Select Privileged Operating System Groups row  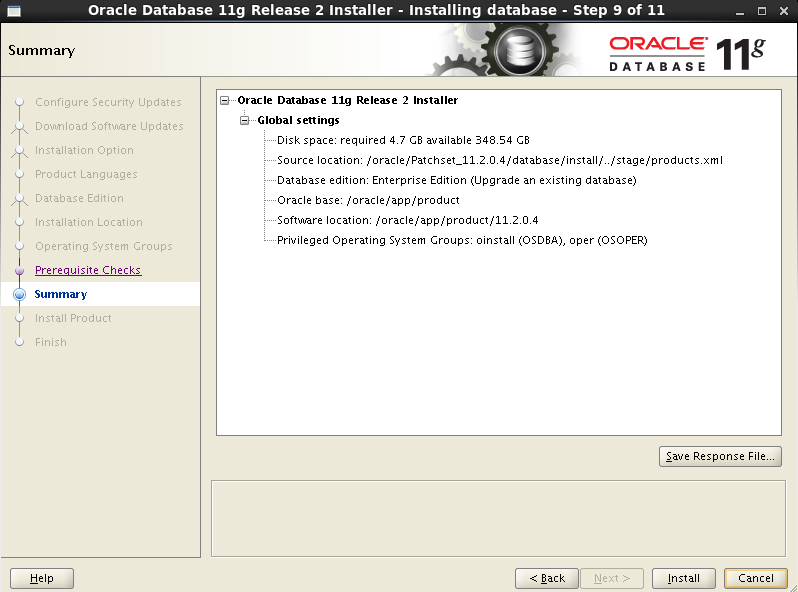pyautogui.click(x=462, y=240)
